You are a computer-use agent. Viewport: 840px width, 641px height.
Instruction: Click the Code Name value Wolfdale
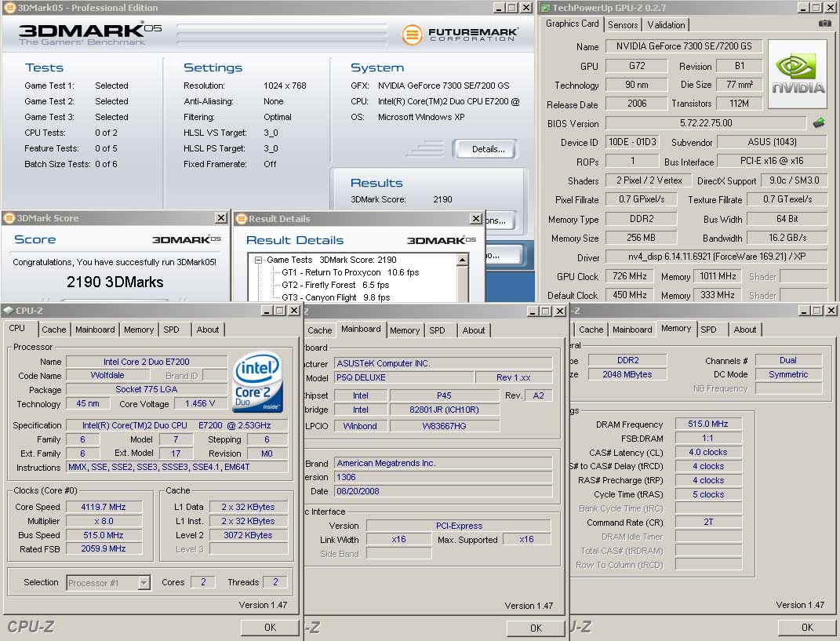(x=107, y=375)
